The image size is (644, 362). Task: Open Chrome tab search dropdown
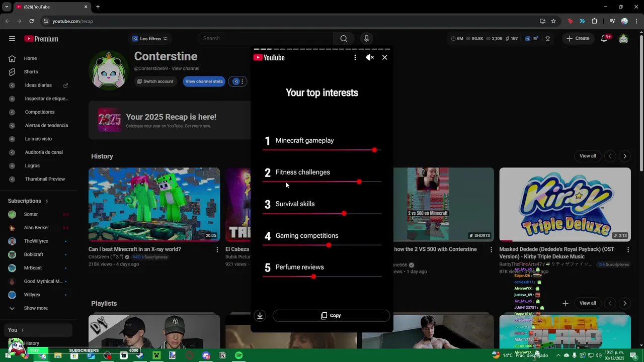(7, 7)
